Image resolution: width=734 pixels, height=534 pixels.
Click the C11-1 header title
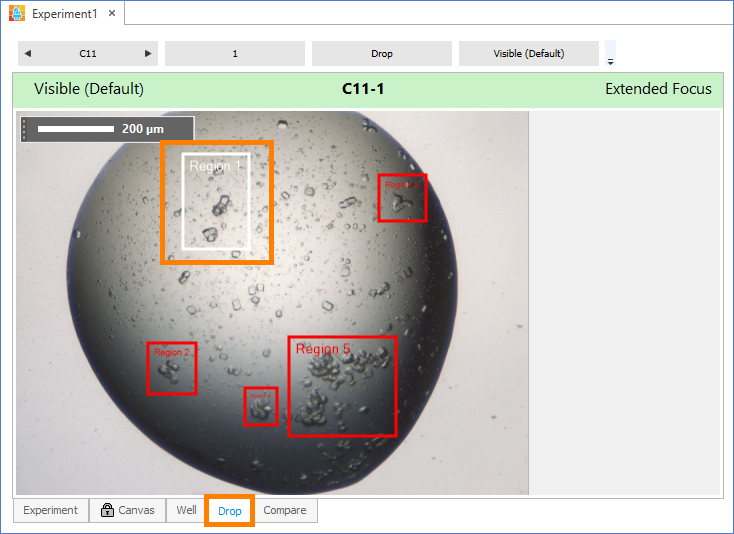click(x=363, y=88)
